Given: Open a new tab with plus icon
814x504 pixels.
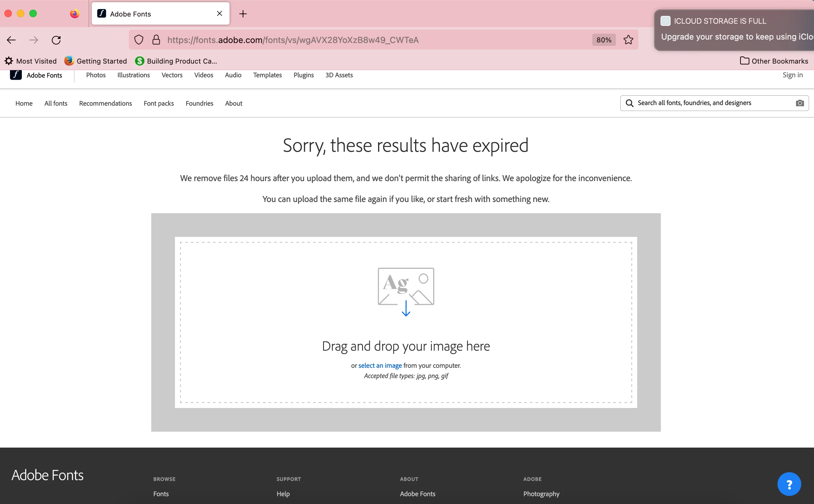Looking at the screenshot, I should tap(243, 14).
